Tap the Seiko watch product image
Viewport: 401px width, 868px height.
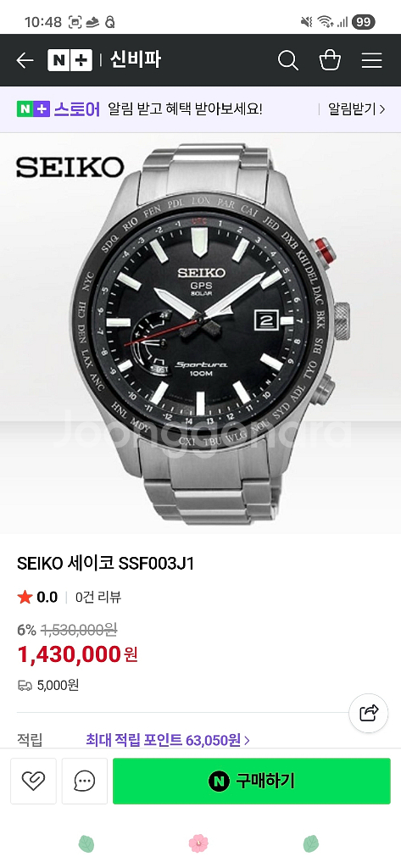click(200, 333)
